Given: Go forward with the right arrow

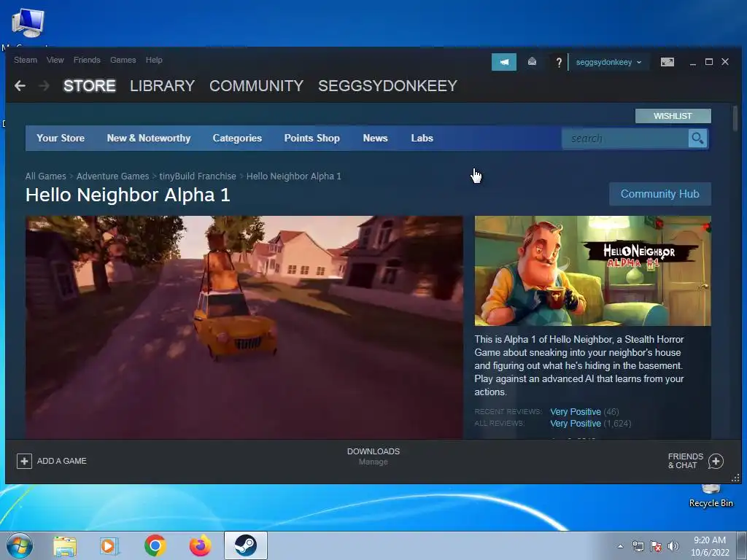Looking at the screenshot, I should tap(44, 86).
